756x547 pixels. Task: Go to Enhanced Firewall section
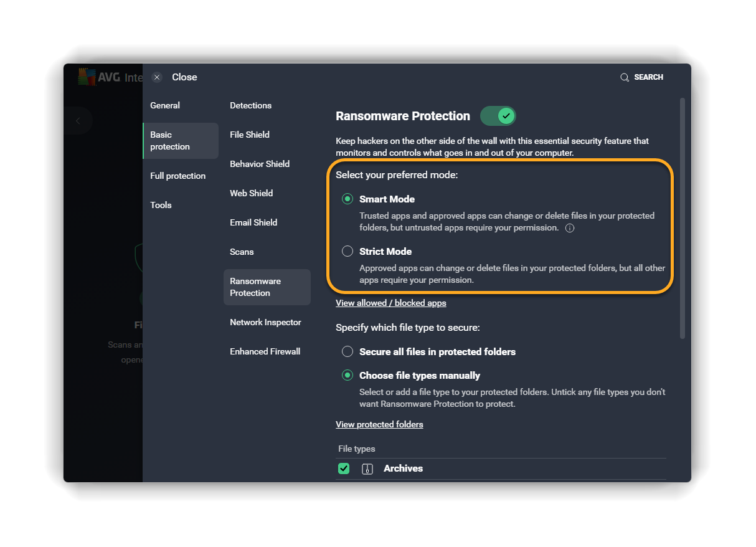coord(265,351)
